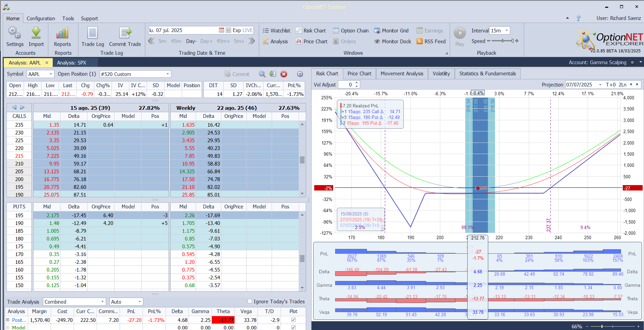Image resolution: width=644 pixels, height=330 pixels.
Task: Expand the Position row in Trade Analysis
Action: click(8, 320)
